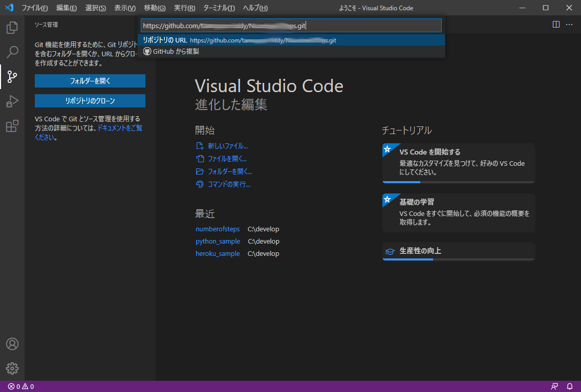
Task: Open recent project python_sample
Action: click(x=218, y=242)
